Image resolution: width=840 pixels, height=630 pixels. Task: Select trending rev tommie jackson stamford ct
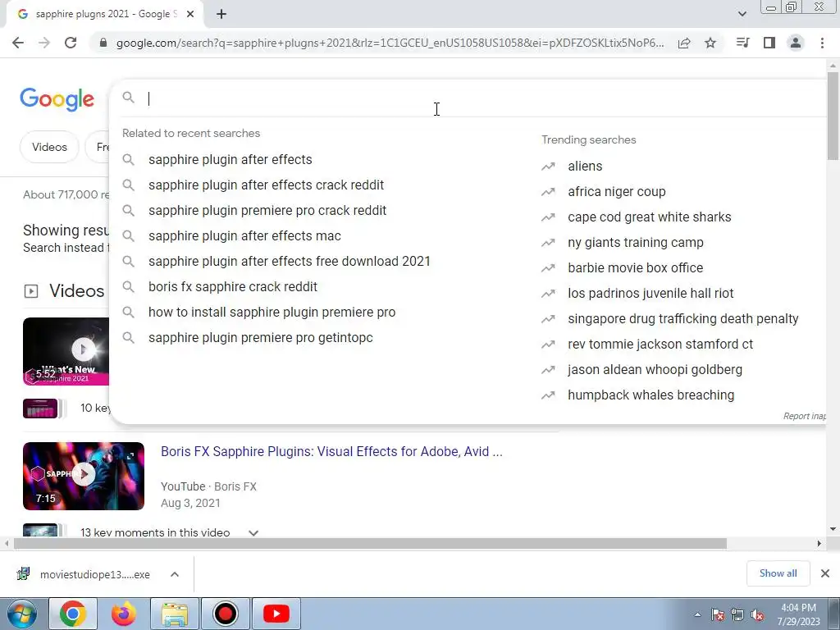coord(660,345)
